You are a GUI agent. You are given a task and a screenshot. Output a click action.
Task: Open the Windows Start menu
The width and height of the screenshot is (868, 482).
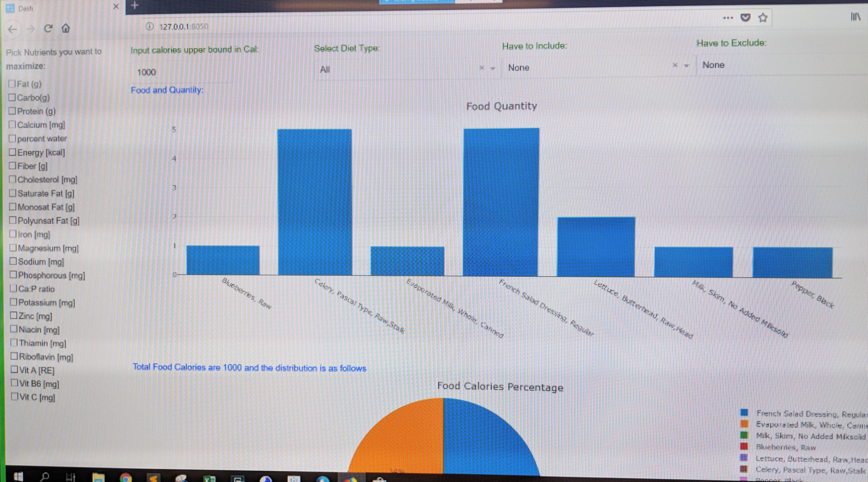[x=18, y=477]
